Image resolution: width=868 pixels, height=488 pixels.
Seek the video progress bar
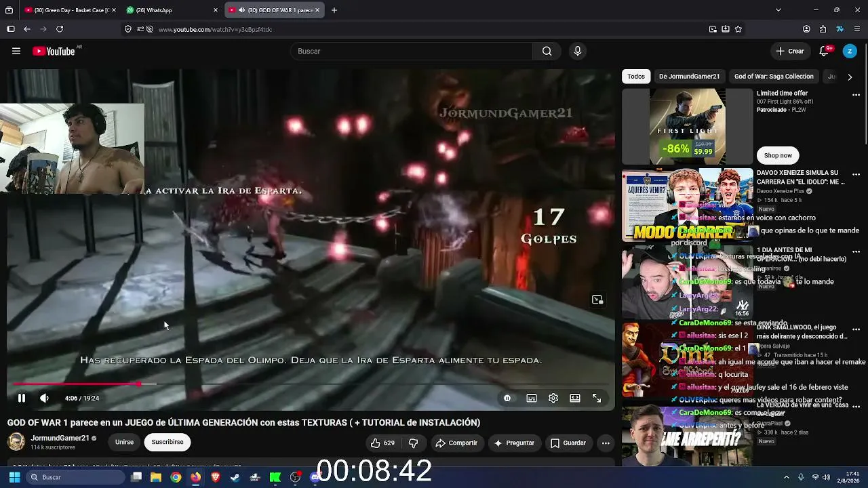(x=311, y=384)
